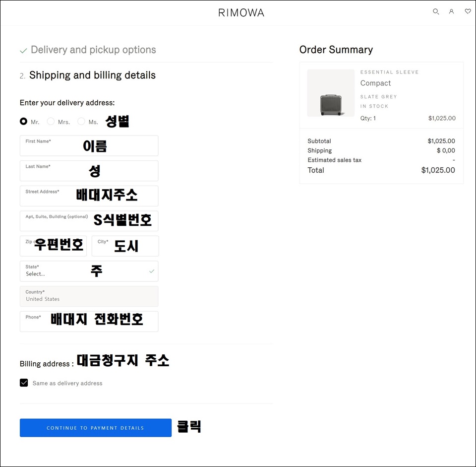Return to Delivery and pickup options step
Screen dimensions: 476x467
[93, 50]
